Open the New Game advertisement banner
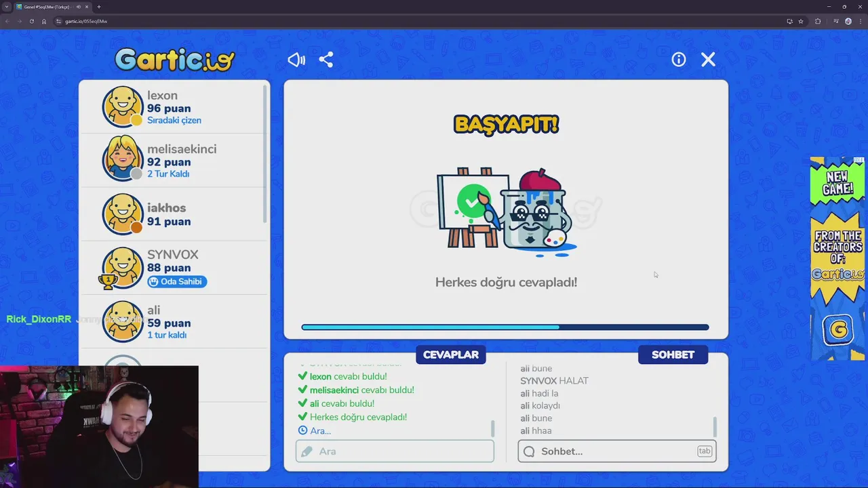The image size is (868, 488). click(837, 258)
